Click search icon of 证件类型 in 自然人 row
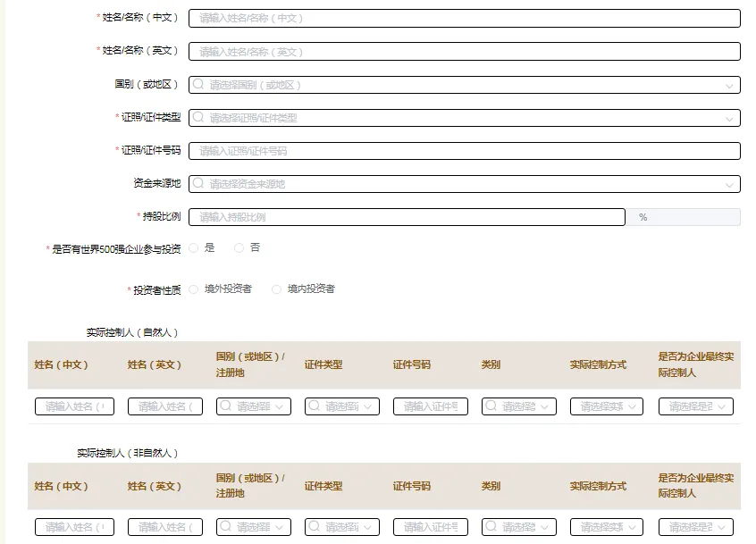756x544 pixels. pyautogui.click(x=314, y=406)
